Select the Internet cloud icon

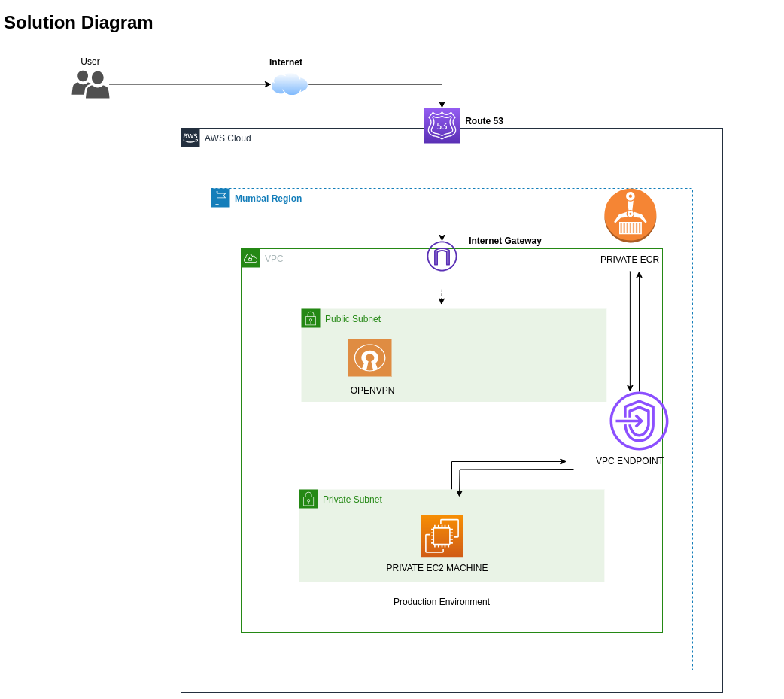pos(289,84)
